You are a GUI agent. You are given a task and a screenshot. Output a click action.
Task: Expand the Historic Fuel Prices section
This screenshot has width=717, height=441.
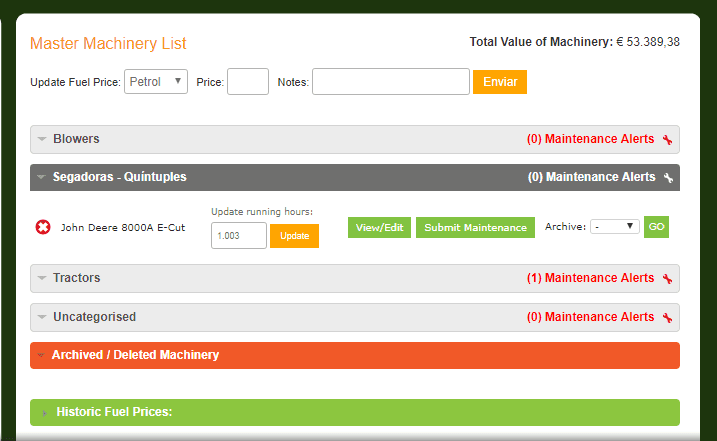(x=355, y=412)
